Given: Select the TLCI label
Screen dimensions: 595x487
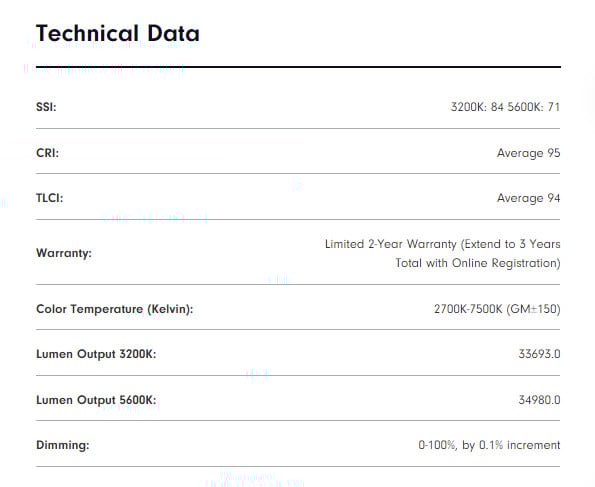Looking at the screenshot, I should point(50,198).
